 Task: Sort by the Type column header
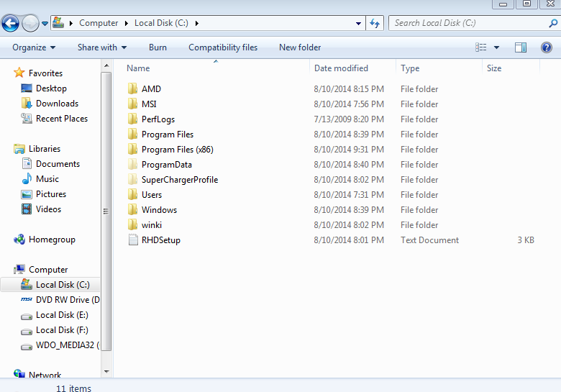[410, 68]
